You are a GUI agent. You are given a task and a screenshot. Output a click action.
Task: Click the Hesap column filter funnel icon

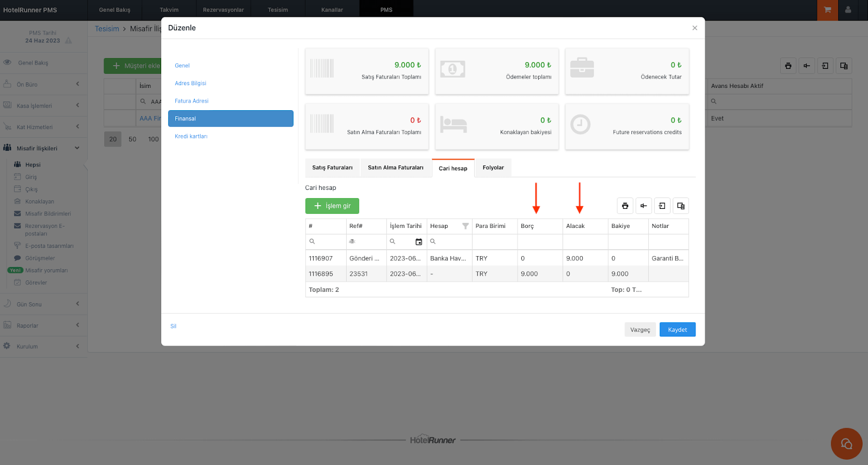pyautogui.click(x=465, y=226)
